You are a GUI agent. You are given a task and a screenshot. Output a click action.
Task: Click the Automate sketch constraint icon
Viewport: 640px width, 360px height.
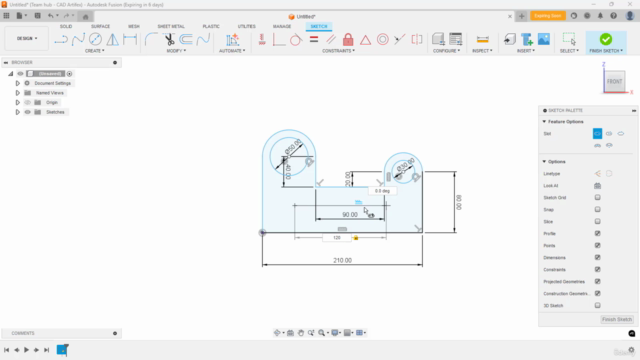(232, 40)
